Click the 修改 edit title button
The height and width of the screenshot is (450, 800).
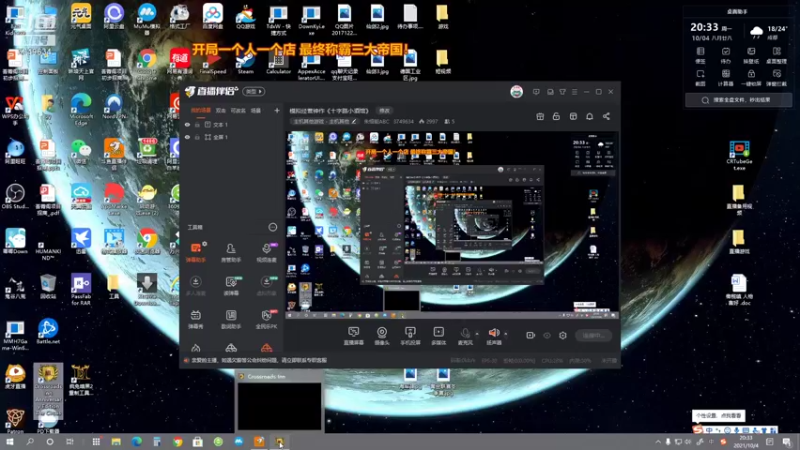point(384,110)
